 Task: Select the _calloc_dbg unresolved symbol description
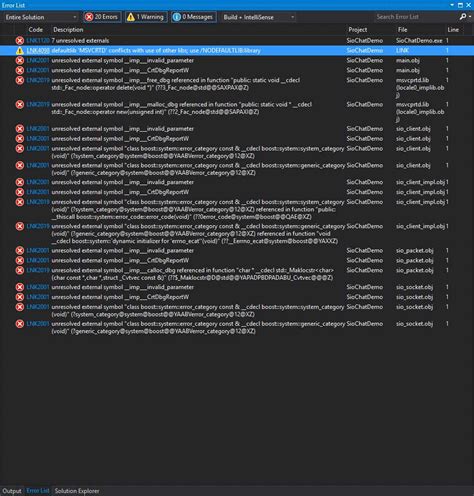click(193, 274)
